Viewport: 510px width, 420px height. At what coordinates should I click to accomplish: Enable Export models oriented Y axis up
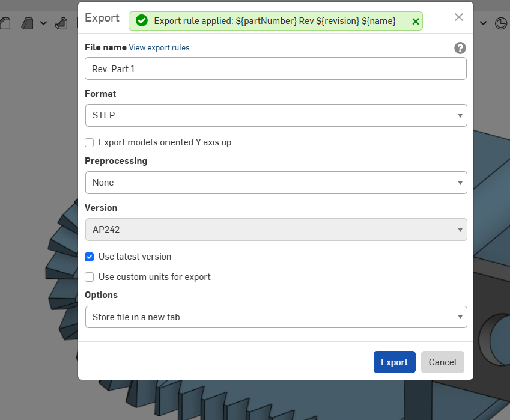coord(90,142)
